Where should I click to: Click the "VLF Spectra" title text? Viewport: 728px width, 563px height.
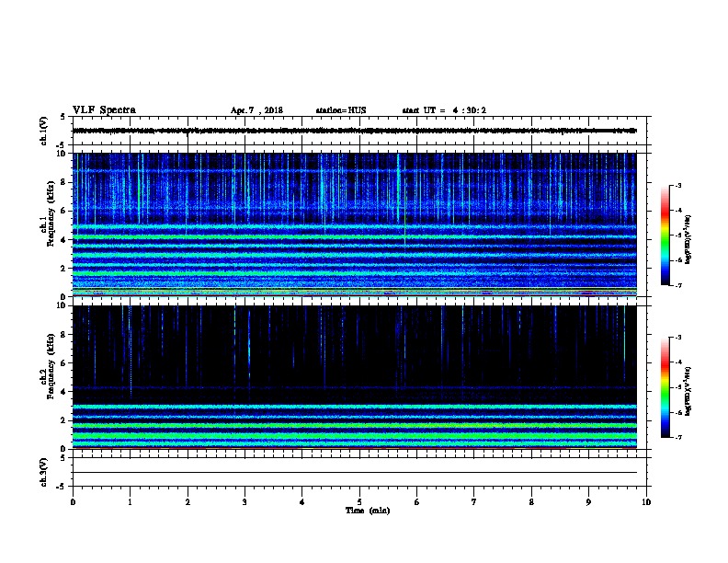click(x=104, y=110)
